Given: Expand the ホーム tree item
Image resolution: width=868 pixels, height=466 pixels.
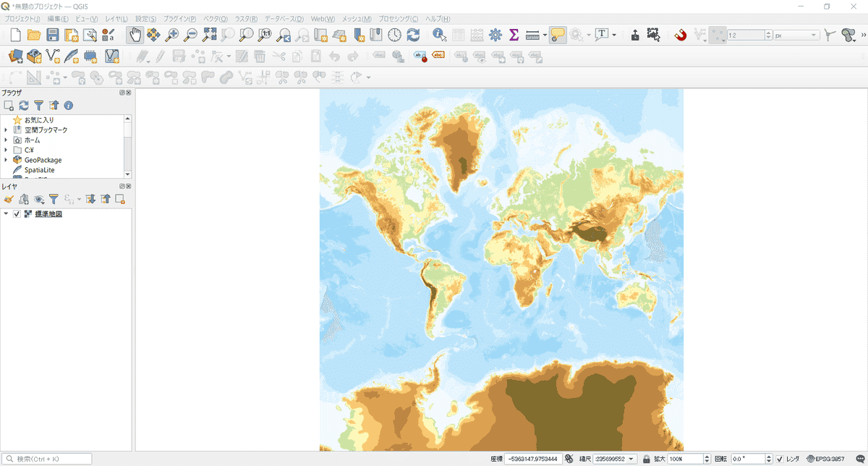Looking at the screenshot, I should pos(6,140).
